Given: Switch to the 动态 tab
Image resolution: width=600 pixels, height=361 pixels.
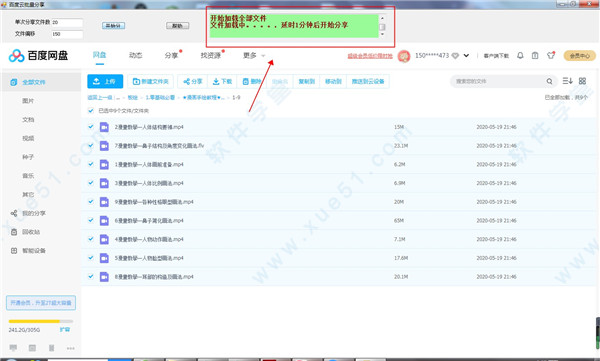Looking at the screenshot, I should tap(135, 56).
